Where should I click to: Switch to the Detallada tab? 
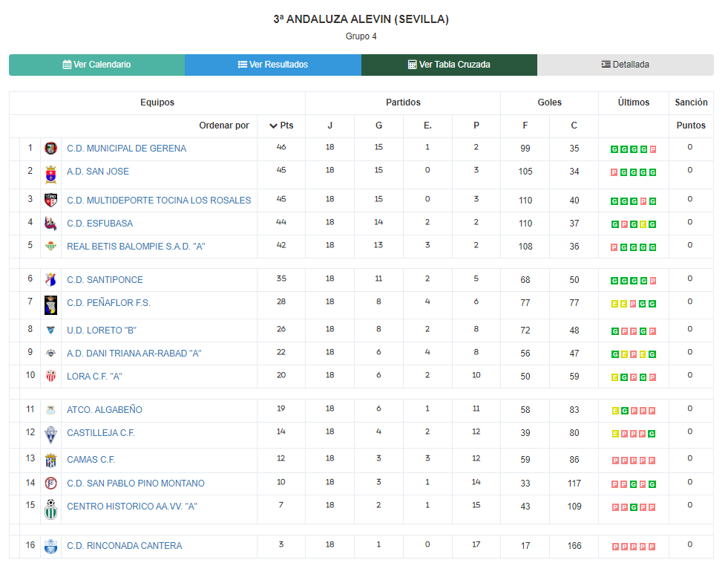[626, 65]
